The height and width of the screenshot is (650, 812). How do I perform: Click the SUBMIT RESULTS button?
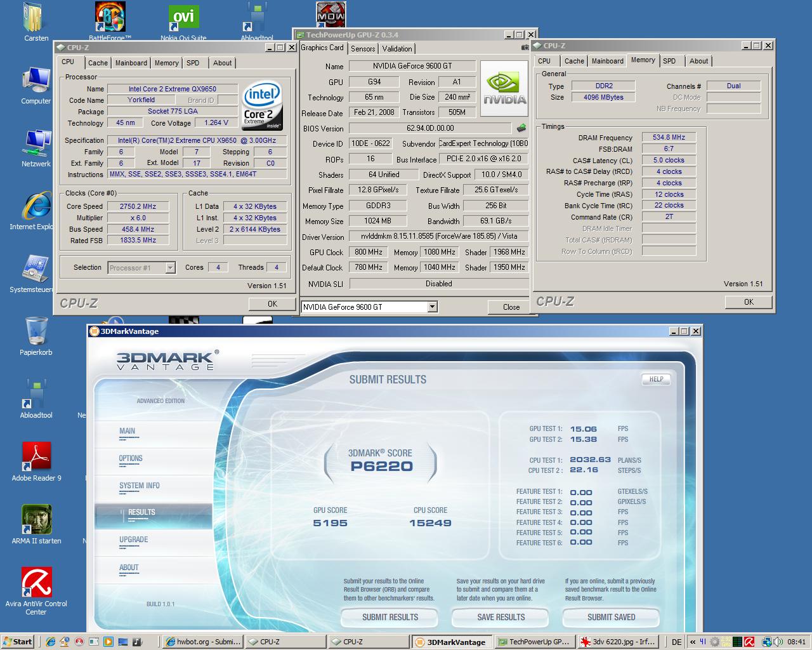[390, 617]
